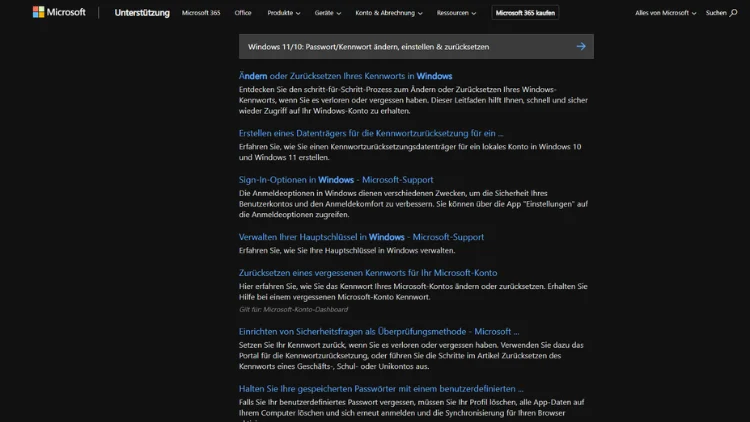This screenshot has height=422, width=750.
Task: Expand Konto & Abrechnung dropdown
Action: coord(389,13)
